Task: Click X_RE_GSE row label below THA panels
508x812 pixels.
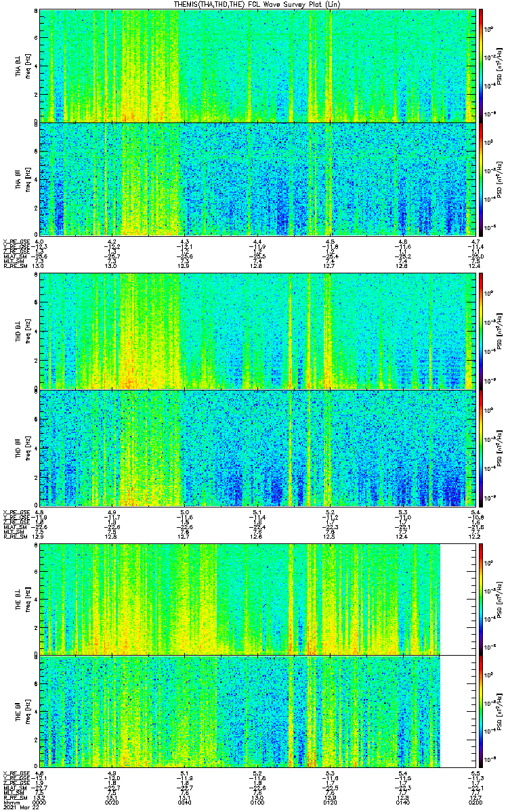Action: (15, 242)
